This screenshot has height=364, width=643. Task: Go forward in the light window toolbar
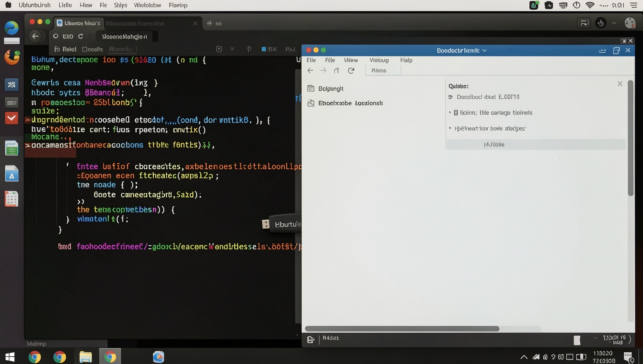coord(323,70)
